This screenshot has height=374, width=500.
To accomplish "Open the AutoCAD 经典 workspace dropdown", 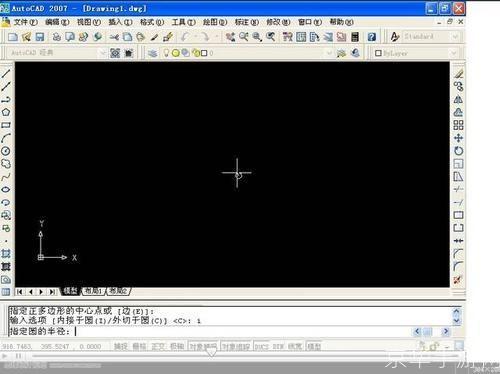I will (x=103, y=53).
